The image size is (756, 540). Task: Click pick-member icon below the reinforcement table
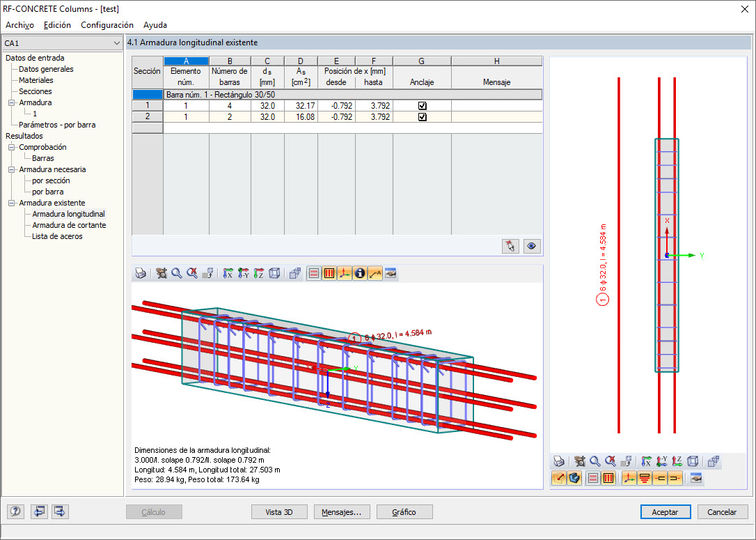[510, 246]
